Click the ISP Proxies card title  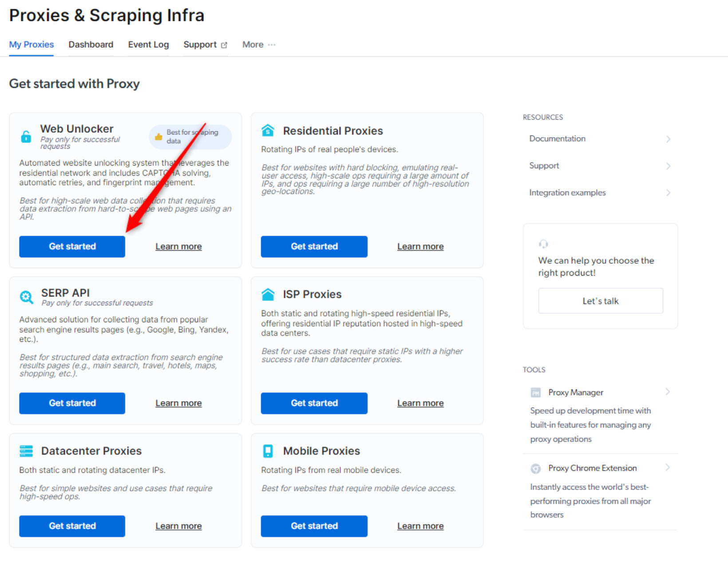point(312,294)
